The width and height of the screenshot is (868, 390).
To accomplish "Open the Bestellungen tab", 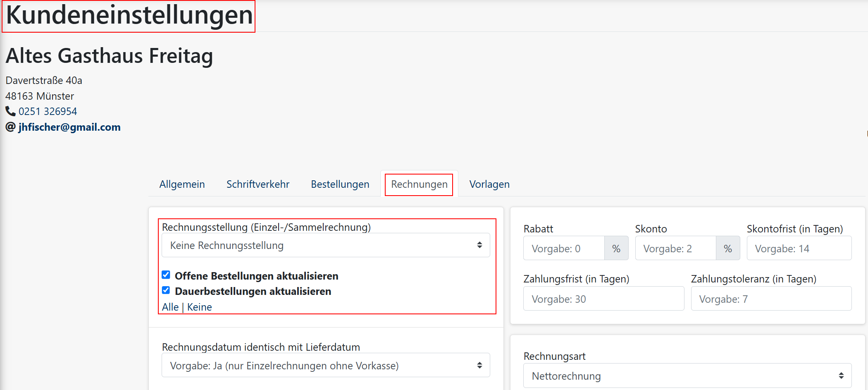I will [340, 184].
